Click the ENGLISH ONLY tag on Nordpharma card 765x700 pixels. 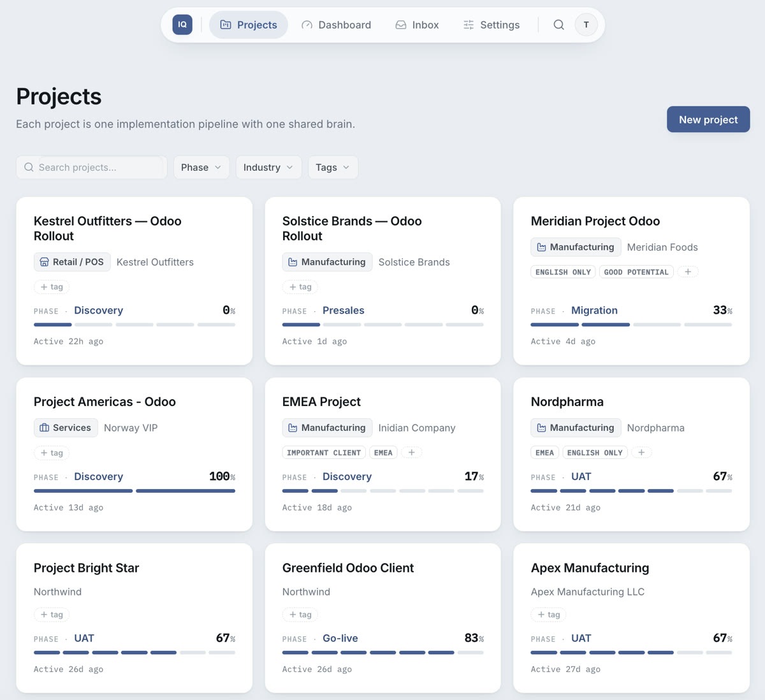tap(595, 453)
